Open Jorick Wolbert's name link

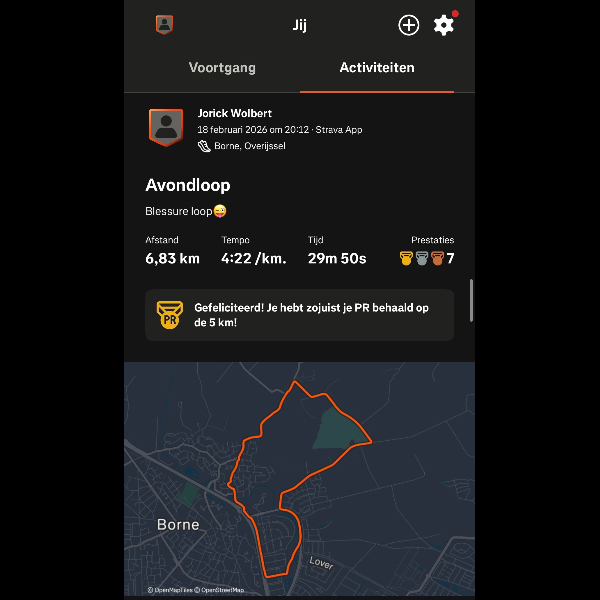(x=235, y=113)
